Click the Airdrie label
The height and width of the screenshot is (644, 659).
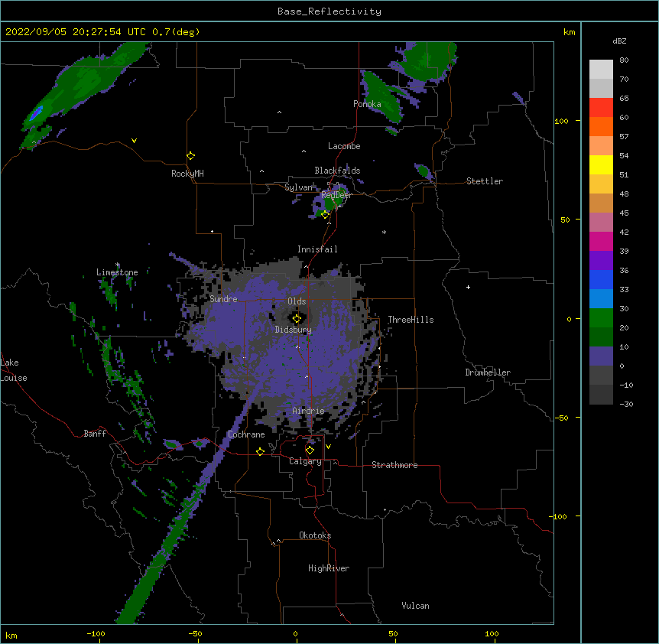pyautogui.click(x=309, y=411)
